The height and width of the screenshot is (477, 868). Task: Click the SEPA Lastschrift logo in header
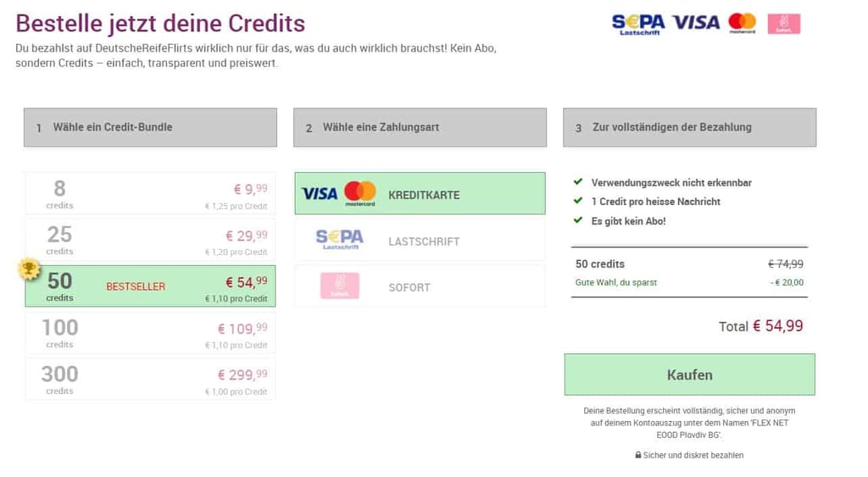click(x=637, y=25)
